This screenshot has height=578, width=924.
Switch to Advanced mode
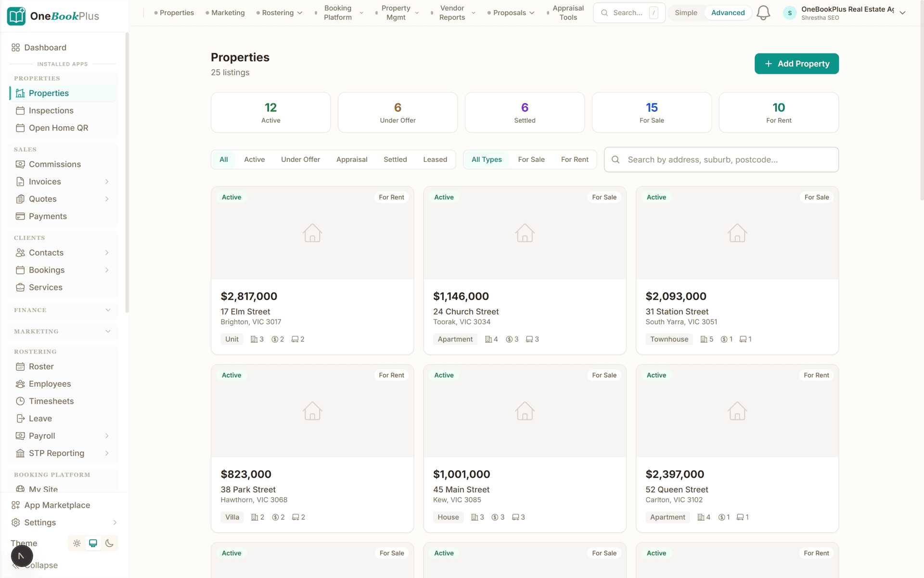point(728,13)
